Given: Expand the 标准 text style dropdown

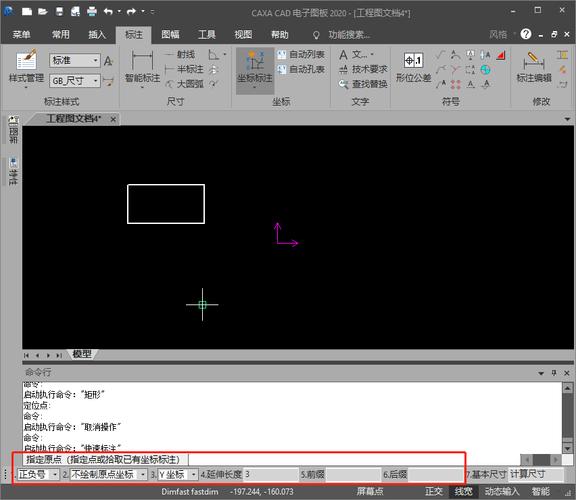Looking at the screenshot, I should (96, 60).
